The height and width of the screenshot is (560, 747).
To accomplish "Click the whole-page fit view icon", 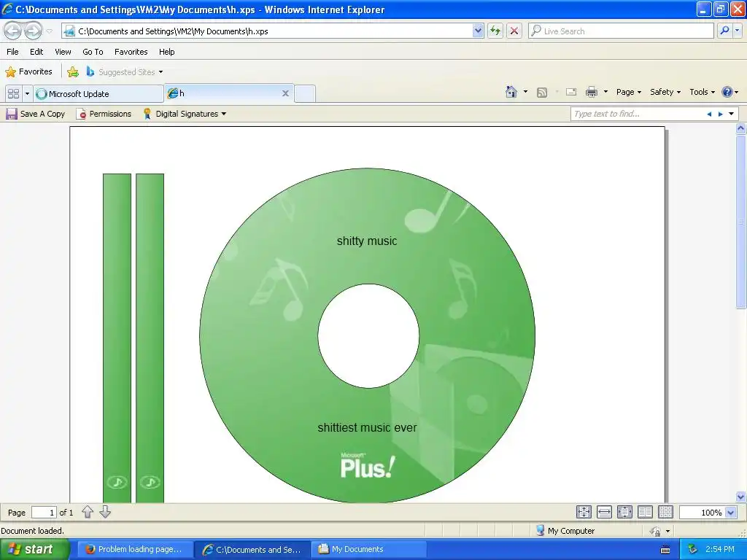I will click(x=584, y=512).
